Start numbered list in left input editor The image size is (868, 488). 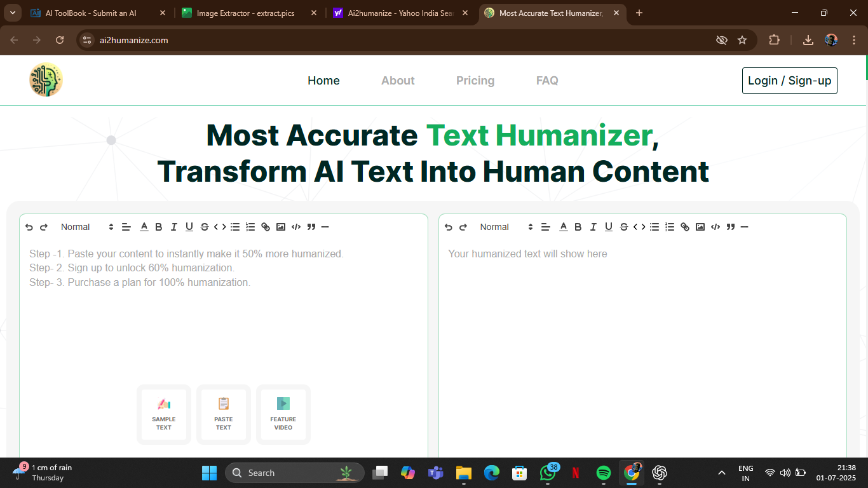(250, 227)
